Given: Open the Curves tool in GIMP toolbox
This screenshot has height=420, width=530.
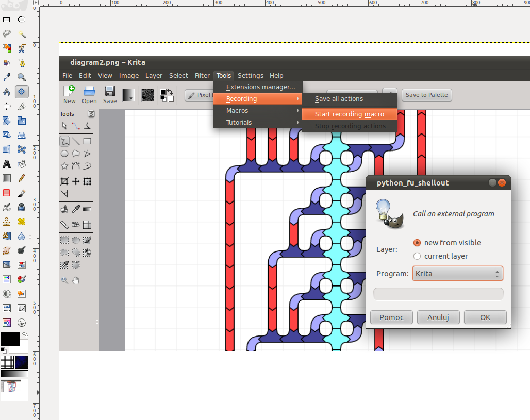Looking at the screenshot, I should (x=22, y=308).
